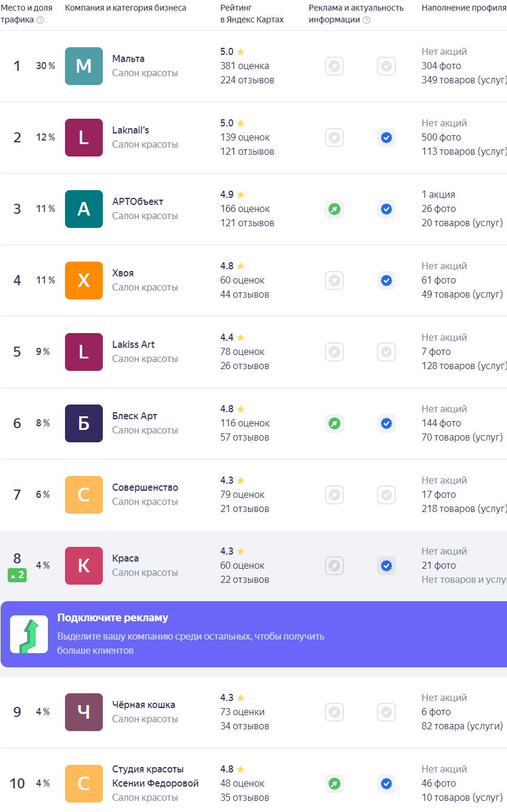Click the grey verification icon for Совершенство
507x812 pixels.
(x=386, y=495)
